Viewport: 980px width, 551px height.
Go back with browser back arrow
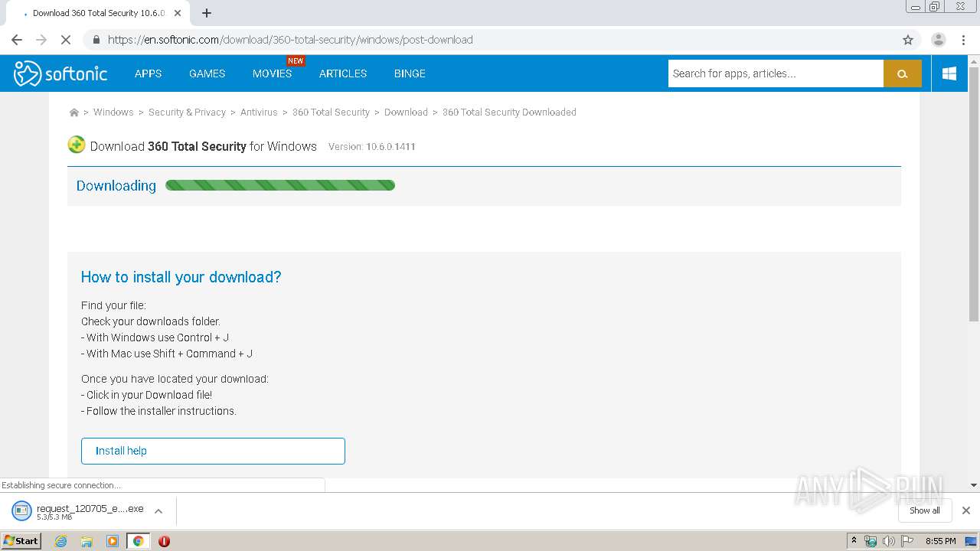(17, 40)
